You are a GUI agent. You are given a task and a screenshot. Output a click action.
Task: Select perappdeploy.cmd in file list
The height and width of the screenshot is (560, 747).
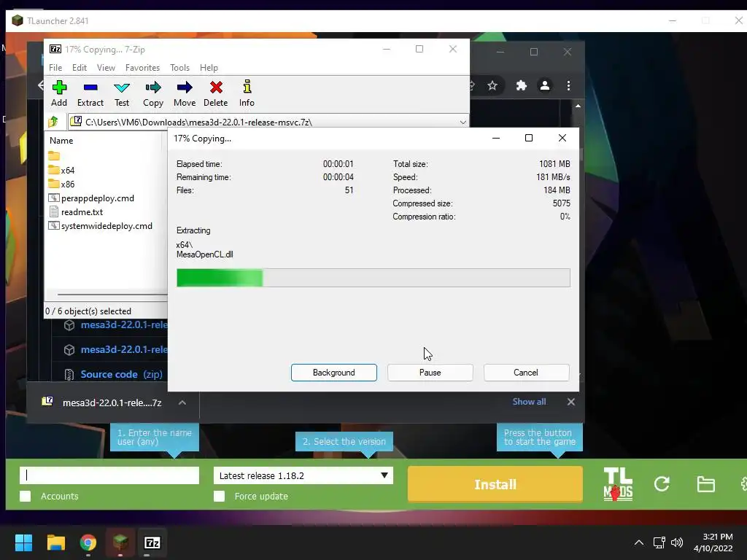(91, 198)
